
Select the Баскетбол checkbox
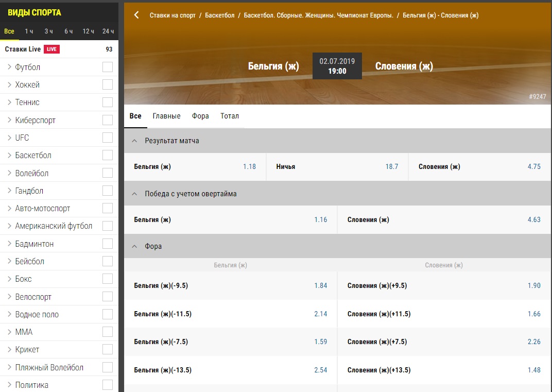tap(108, 155)
